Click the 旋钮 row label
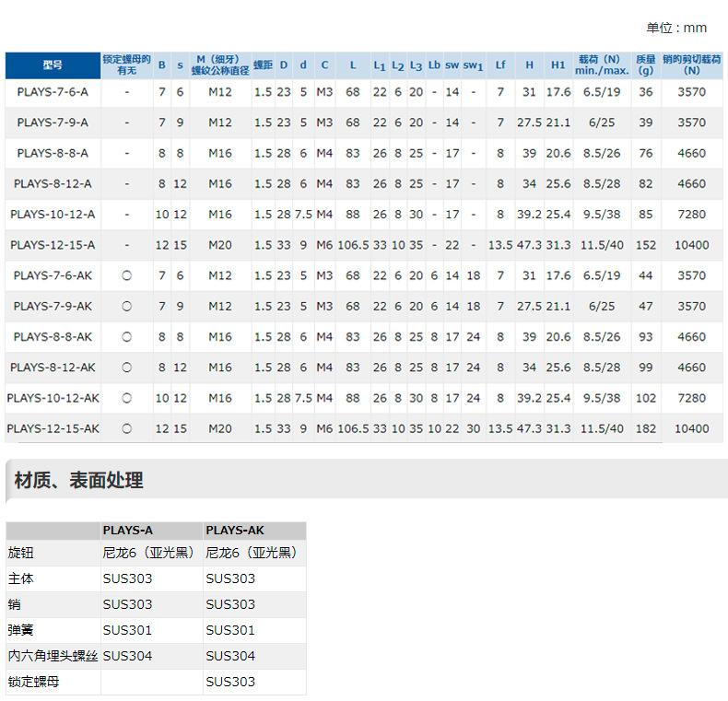 click(20, 553)
